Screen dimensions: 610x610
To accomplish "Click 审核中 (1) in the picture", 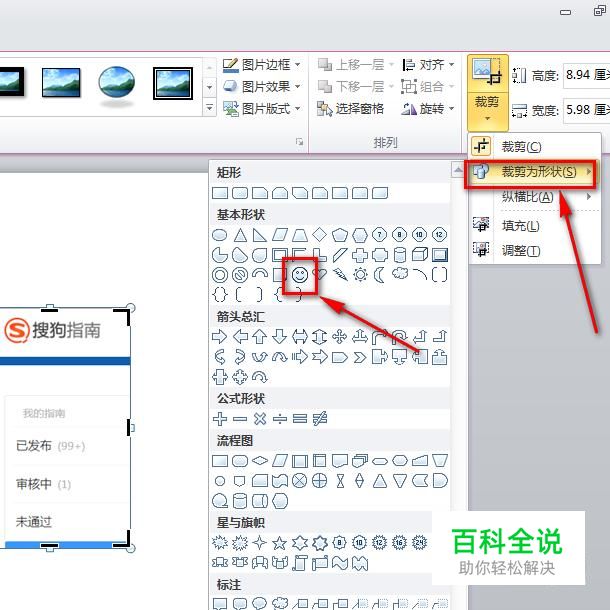I will [x=43, y=484].
